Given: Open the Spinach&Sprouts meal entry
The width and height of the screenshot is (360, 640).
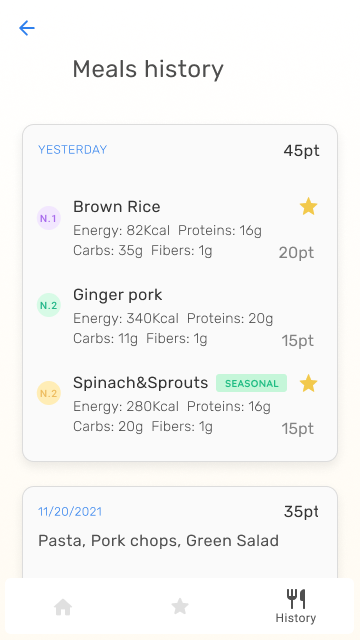Looking at the screenshot, I should [x=178, y=405].
